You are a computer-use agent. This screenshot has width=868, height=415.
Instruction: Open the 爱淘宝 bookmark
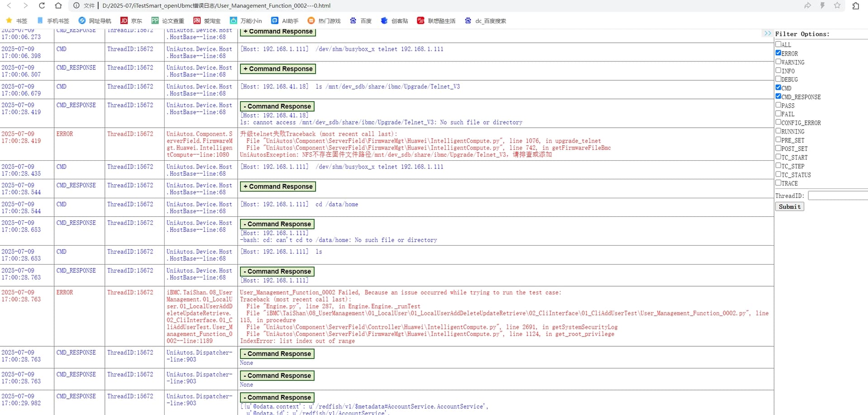[207, 21]
